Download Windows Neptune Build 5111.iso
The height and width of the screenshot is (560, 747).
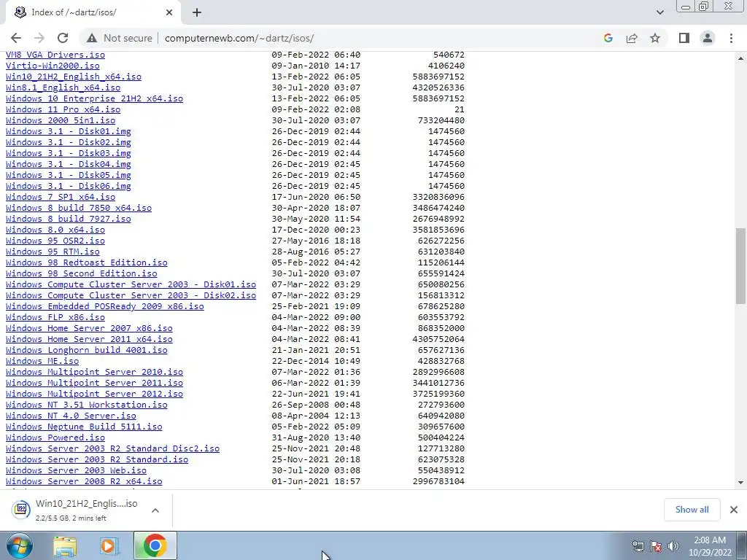pyautogui.click(x=84, y=427)
